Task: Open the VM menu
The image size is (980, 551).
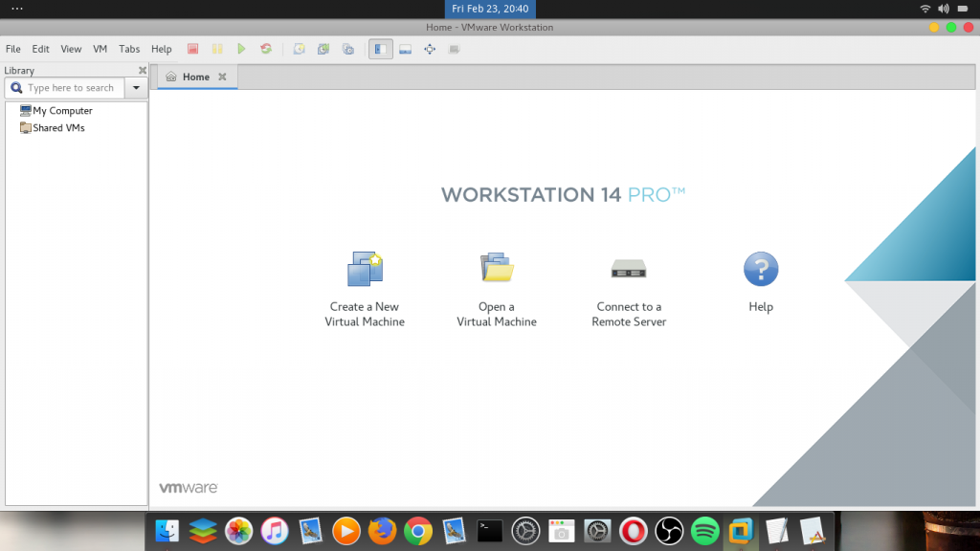Action: 100,49
